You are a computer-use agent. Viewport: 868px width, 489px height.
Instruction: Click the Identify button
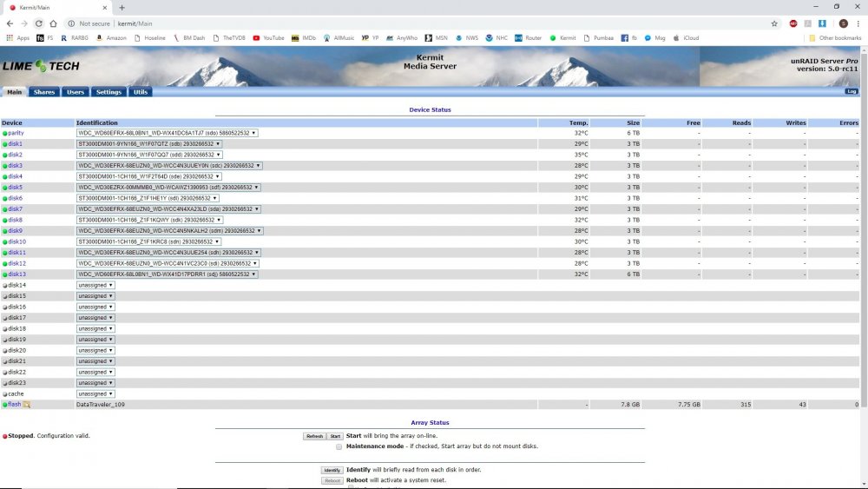332,470
